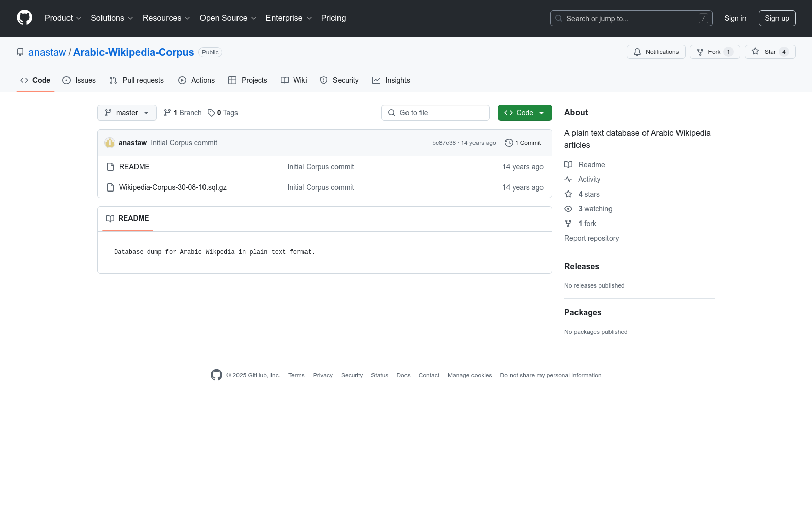Open the Enterprise dropdown
The width and height of the screenshot is (812, 508).
tap(289, 18)
